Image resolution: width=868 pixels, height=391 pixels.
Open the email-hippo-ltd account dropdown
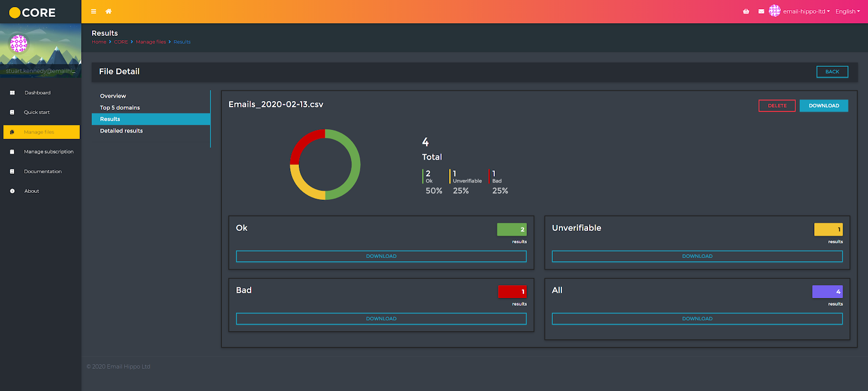[806, 11]
